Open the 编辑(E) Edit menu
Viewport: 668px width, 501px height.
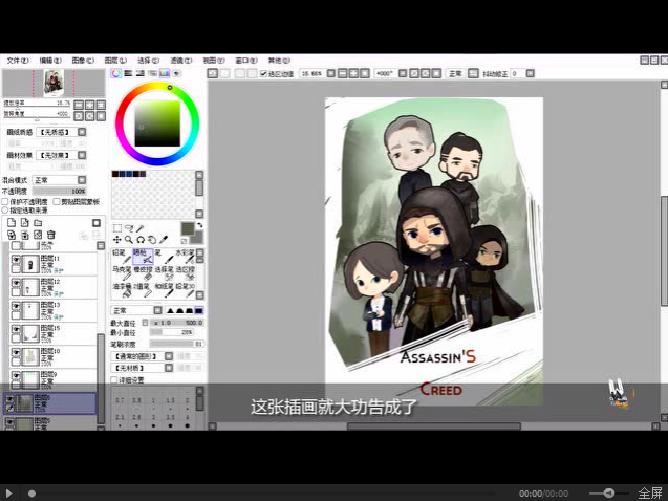pyautogui.click(x=50, y=60)
